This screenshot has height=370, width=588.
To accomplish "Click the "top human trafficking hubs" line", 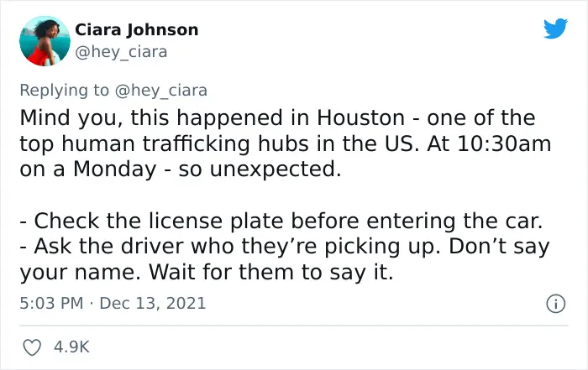I will [x=286, y=143].
